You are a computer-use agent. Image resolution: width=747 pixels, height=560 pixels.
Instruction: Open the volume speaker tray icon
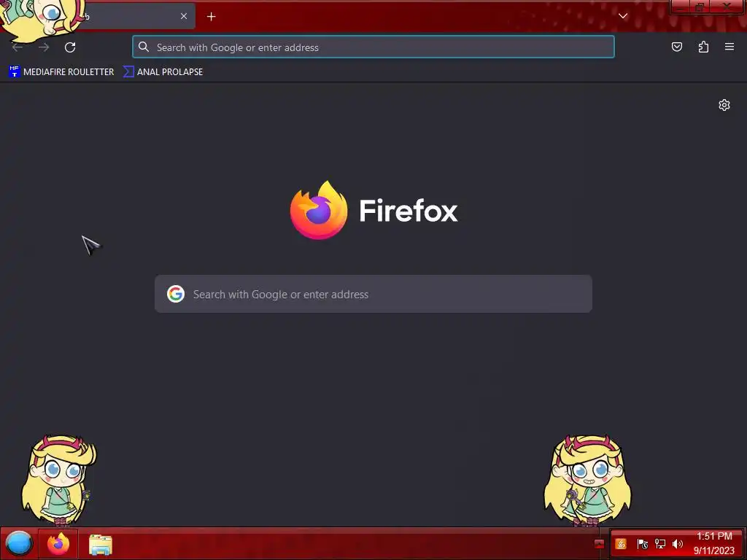[x=678, y=544]
